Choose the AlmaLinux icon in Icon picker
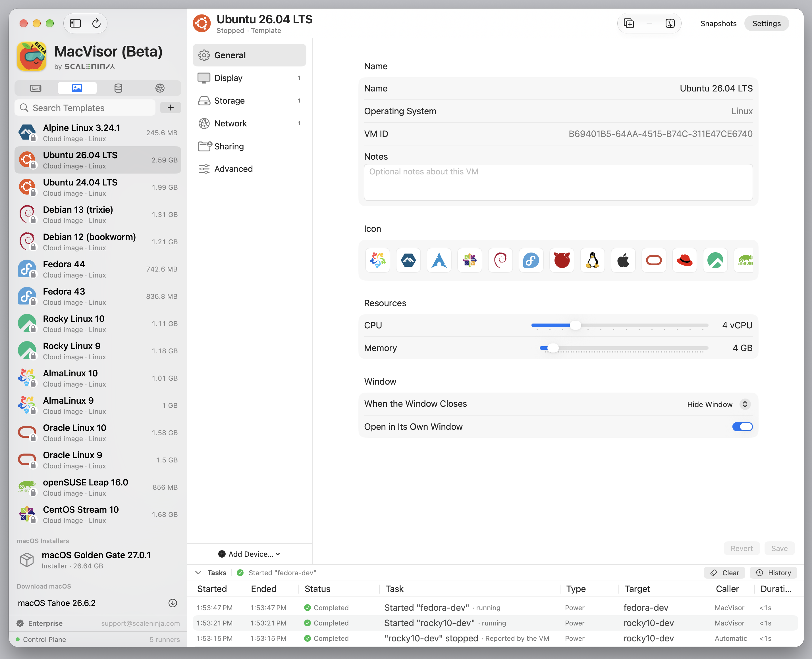812x659 pixels. pyautogui.click(x=377, y=260)
